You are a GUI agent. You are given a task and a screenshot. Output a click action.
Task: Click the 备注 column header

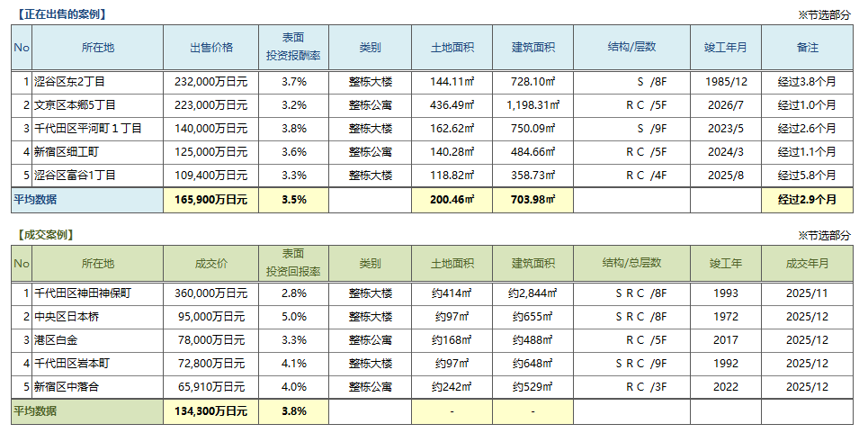(807, 47)
